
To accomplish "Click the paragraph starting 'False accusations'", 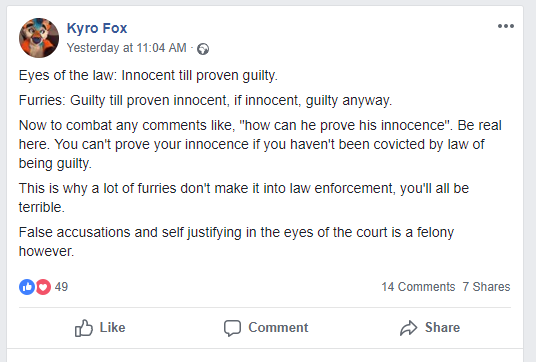I will (x=236, y=242).
